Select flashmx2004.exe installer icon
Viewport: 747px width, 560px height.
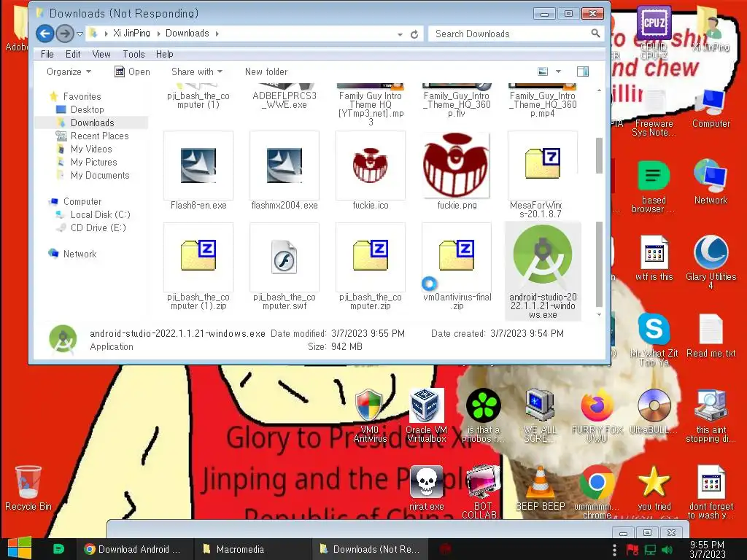(285, 166)
